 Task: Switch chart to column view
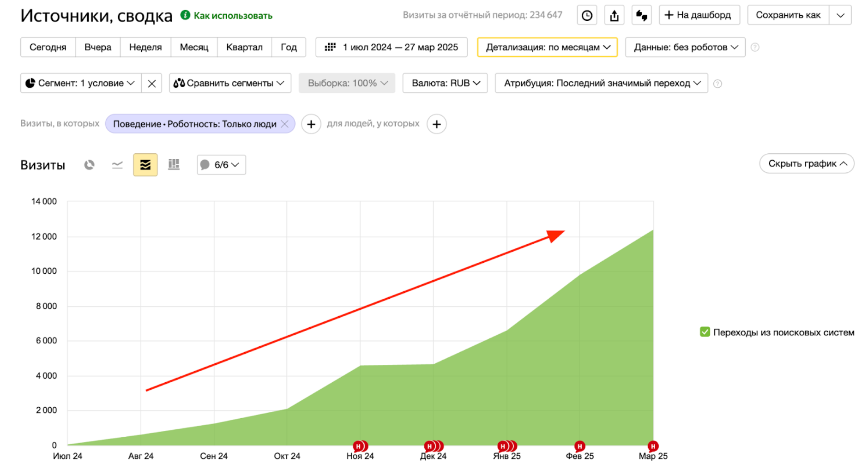(174, 165)
